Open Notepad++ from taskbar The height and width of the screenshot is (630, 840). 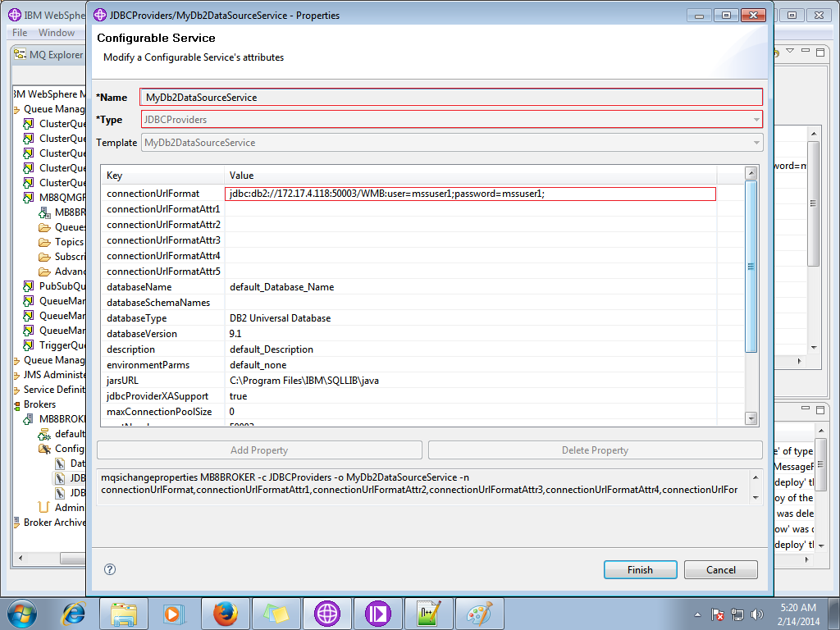click(429, 614)
